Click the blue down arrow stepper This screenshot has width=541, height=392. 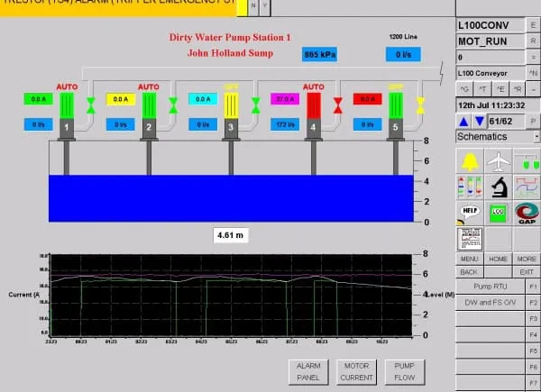pyautogui.click(x=479, y=121)
